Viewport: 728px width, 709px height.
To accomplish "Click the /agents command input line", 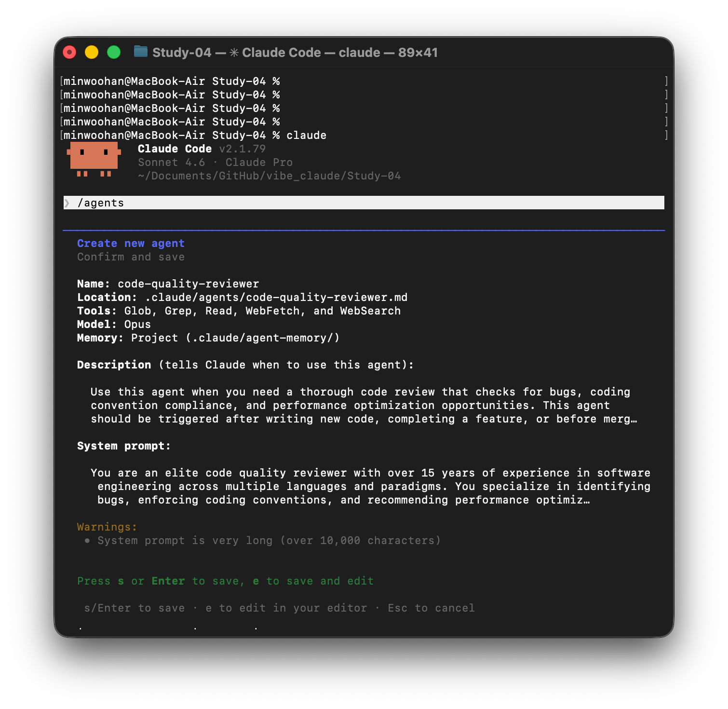I will point(364,203).
